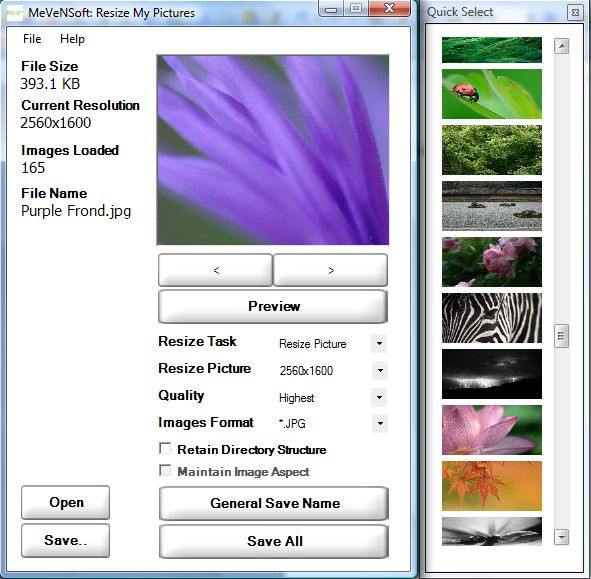Screen dimensions: 591x579
Task: Click the Open button
Action: [66, 502]
